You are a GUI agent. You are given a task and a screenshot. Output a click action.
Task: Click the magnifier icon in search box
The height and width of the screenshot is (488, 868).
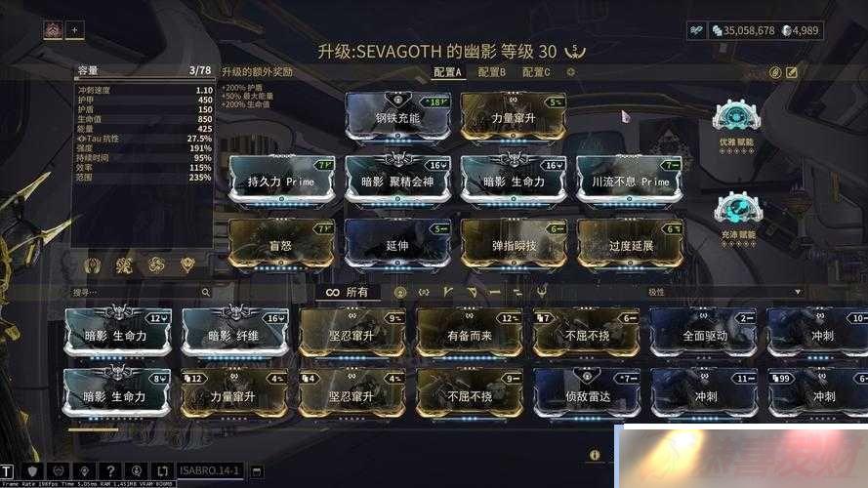click(x=205, y=292)
